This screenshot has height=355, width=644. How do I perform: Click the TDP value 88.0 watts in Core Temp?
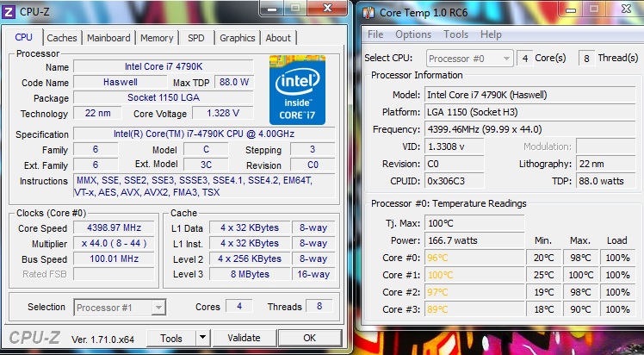tap(606, 181)
